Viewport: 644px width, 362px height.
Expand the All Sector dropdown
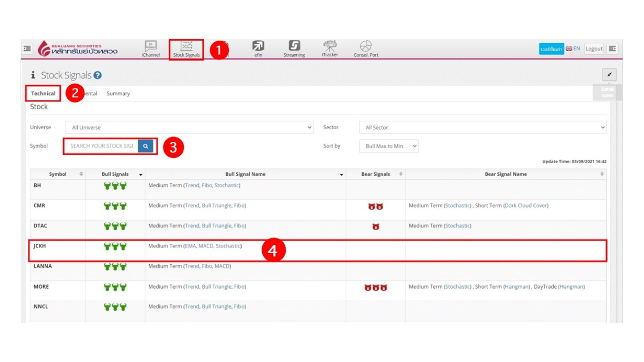click(483, 127)
